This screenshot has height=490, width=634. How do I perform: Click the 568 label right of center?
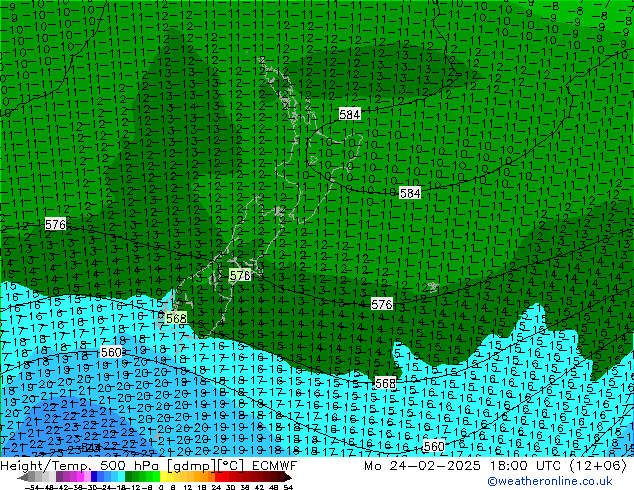[x=385, y=383]
